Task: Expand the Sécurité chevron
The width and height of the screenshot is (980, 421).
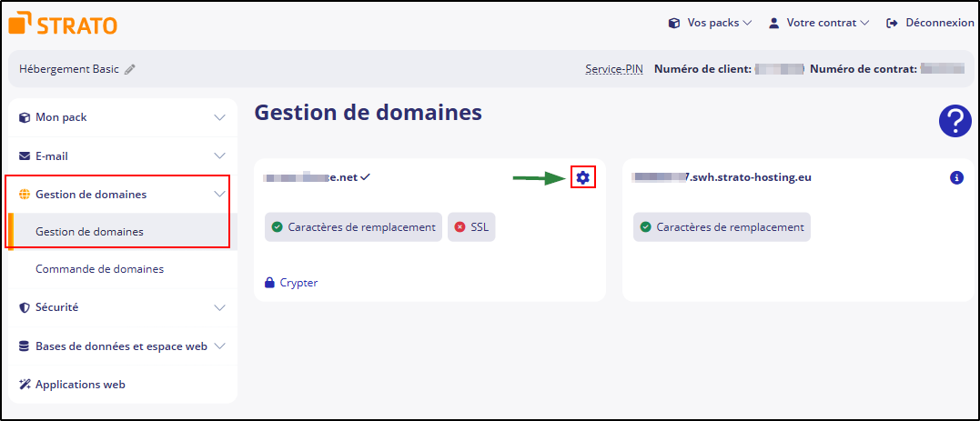Action: tap(219, 307)
